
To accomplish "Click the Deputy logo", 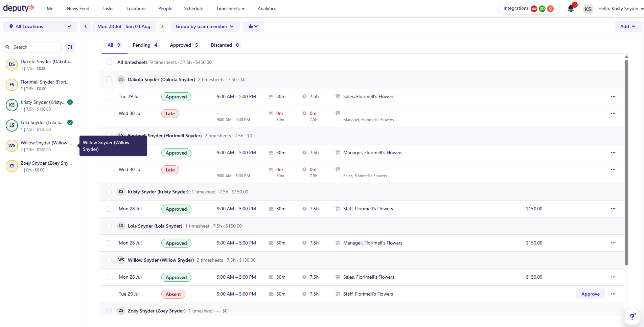I will click(19, 8).
